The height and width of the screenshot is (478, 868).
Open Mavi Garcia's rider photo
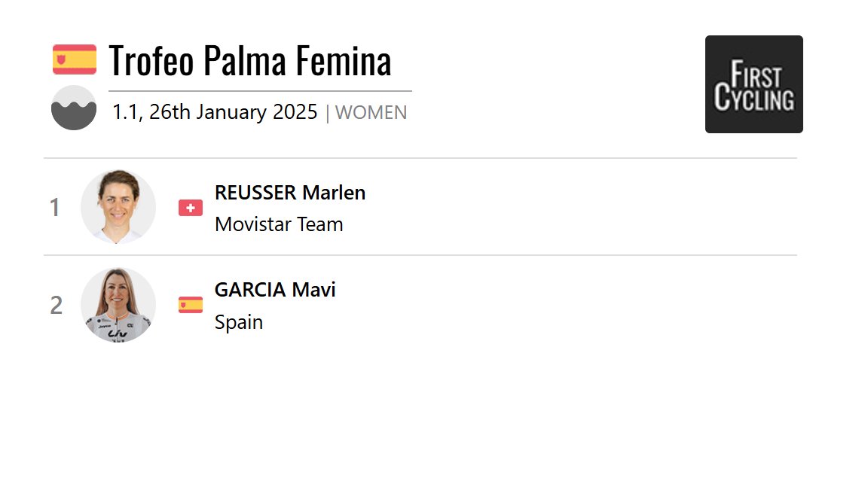[118, 304]
